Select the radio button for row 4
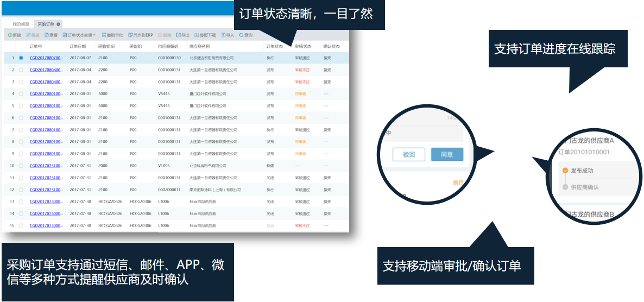 point(21,93)
